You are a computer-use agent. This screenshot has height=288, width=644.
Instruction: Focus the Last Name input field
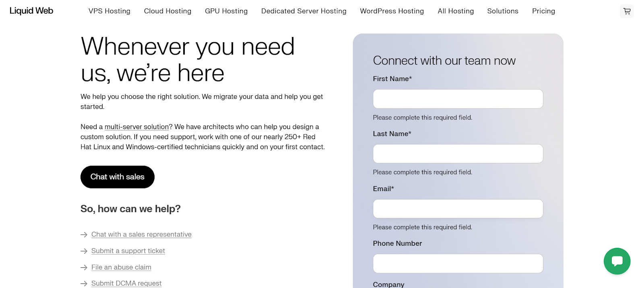coord(458,154)
